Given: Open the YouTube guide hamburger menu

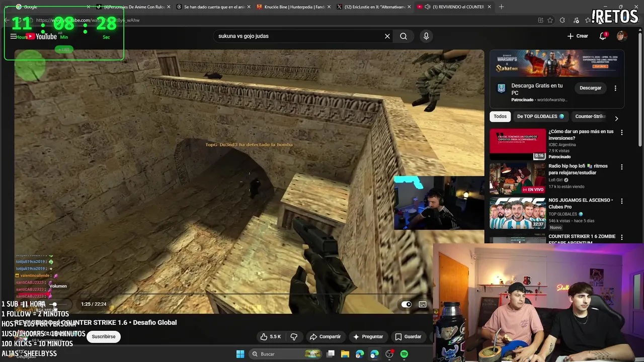Looking at the screenshot, I should [14, 36].
